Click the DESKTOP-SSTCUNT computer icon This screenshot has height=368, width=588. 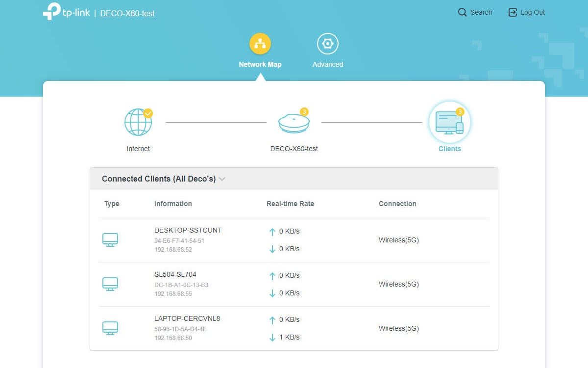pyautogui.click(x=110, y=240)
